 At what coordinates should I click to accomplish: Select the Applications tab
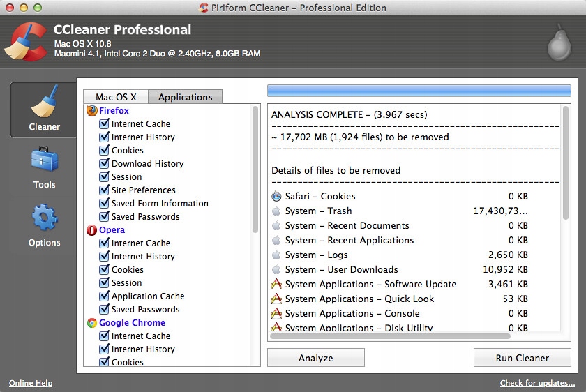(185, 97)
